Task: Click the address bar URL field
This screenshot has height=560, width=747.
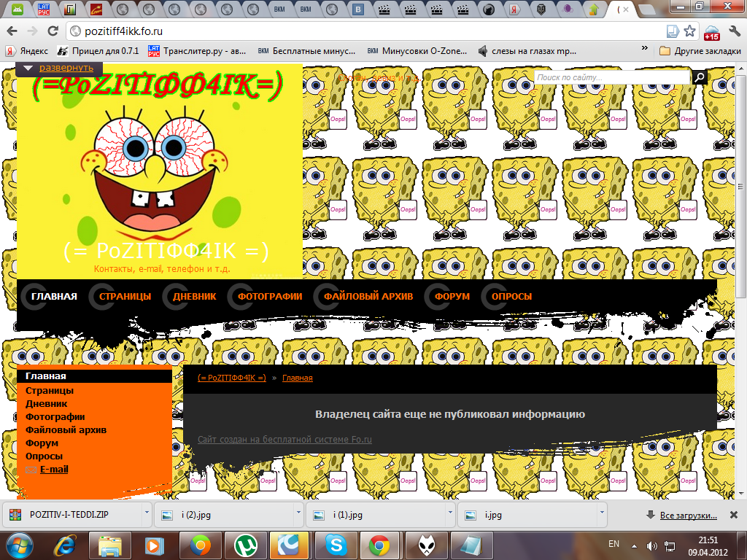Action: 367,31
